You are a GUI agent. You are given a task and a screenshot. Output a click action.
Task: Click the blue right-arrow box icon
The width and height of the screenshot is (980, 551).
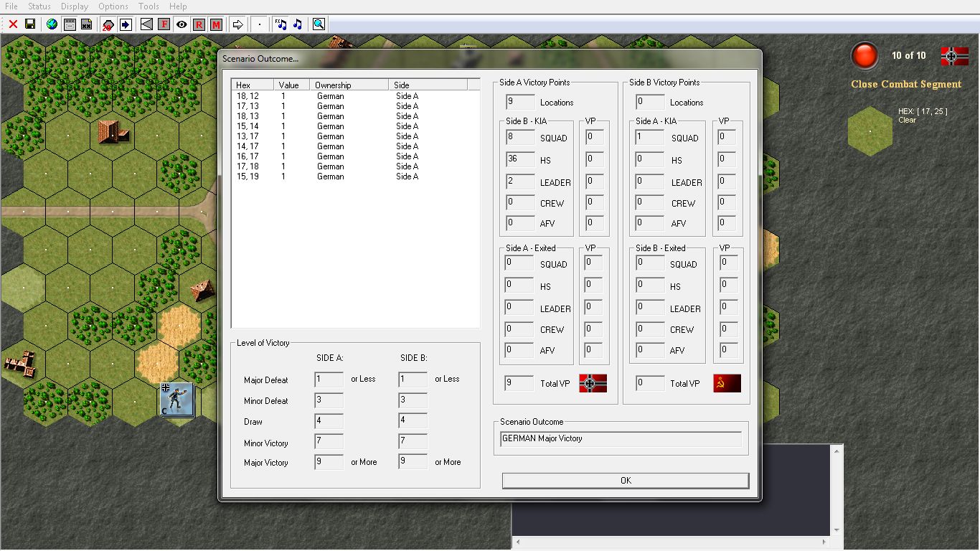126,24
